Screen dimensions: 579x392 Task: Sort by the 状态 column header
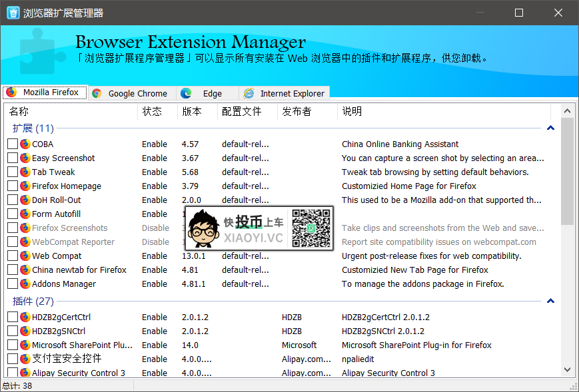coord(158,111)
